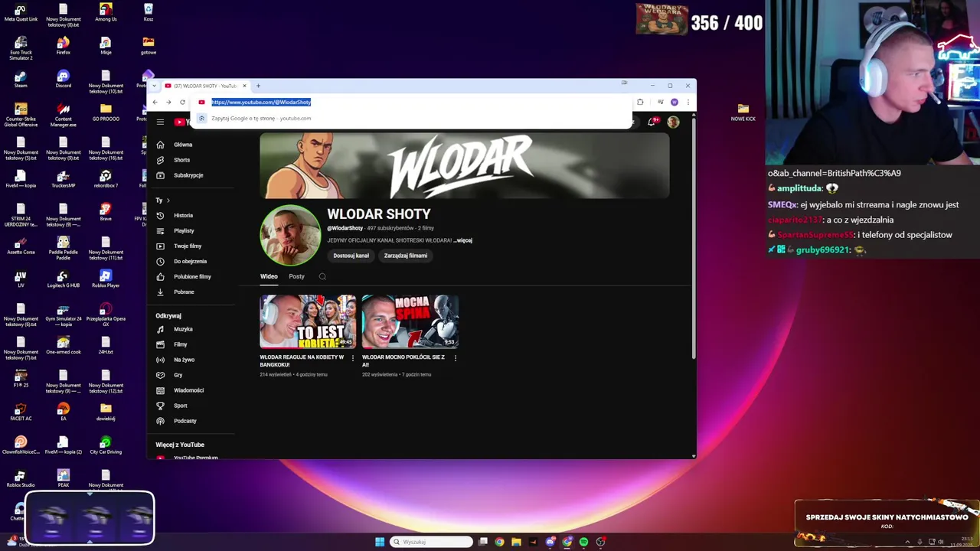Viewport: 980px width, 551px height.
Task: Open Steam desktop shortcut
Action: 21,79
